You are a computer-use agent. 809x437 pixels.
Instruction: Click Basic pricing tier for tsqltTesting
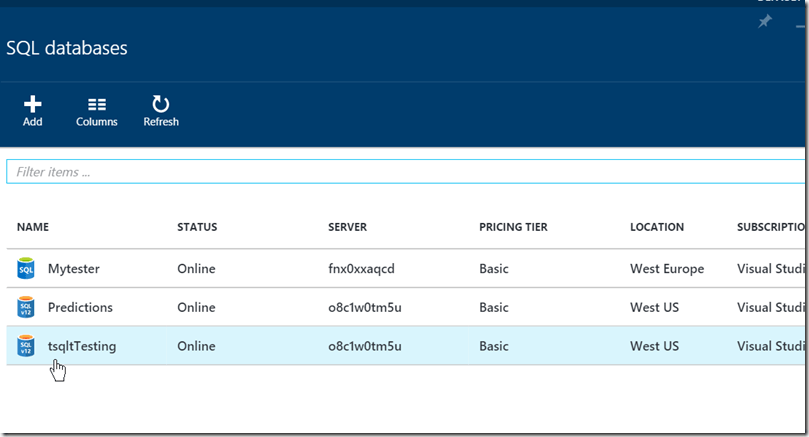[x=494, y=346]
